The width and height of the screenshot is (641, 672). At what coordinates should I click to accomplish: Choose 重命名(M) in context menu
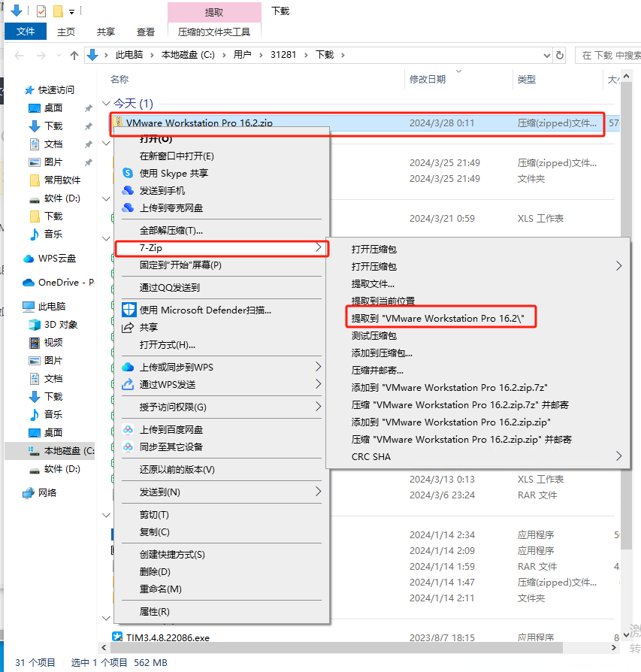160,589
